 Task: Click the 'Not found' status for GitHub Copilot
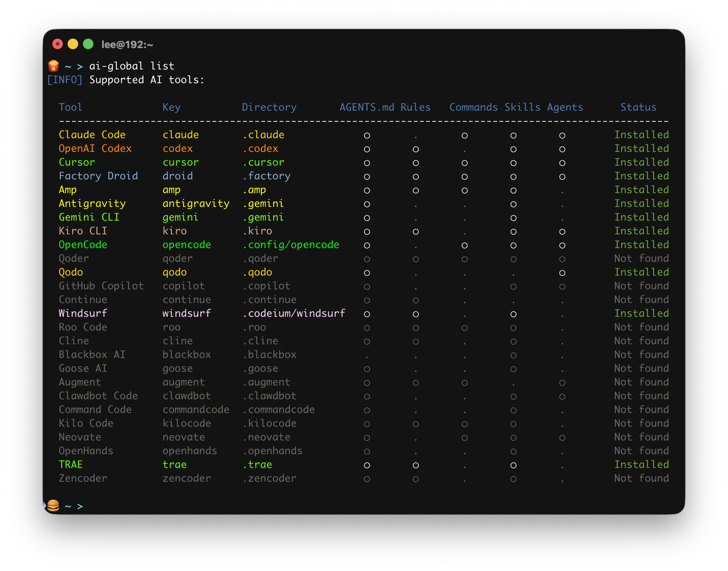(641, 286)
